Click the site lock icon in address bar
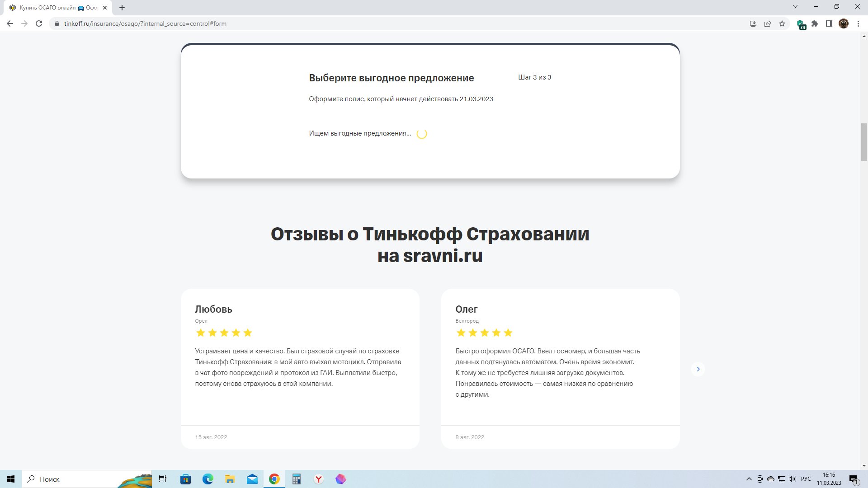Screen dimensions: 868x488 pos(57,23)
